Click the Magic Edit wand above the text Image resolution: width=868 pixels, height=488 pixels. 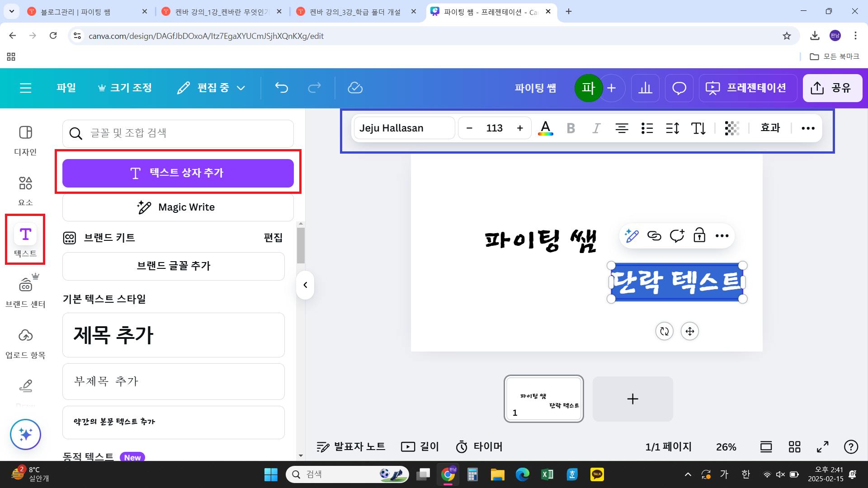[632, 235]
